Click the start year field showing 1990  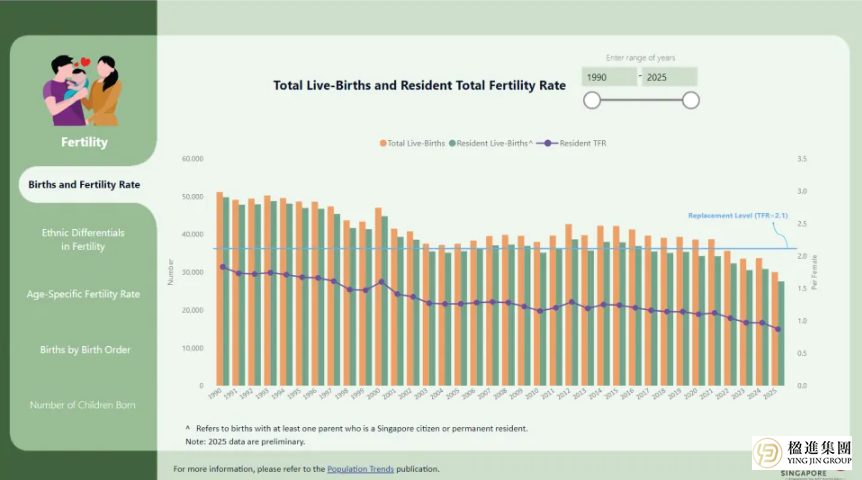coord(610,77)
